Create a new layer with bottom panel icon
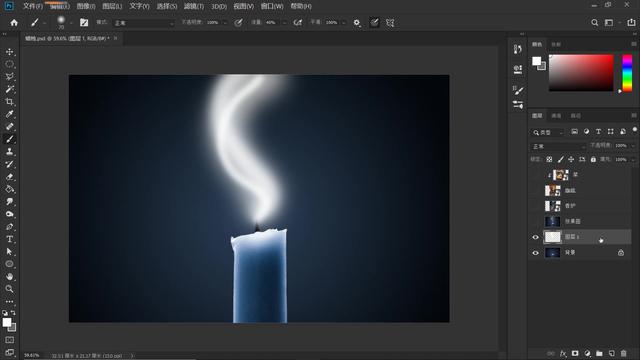640x360 pixels. click(611, 353)
